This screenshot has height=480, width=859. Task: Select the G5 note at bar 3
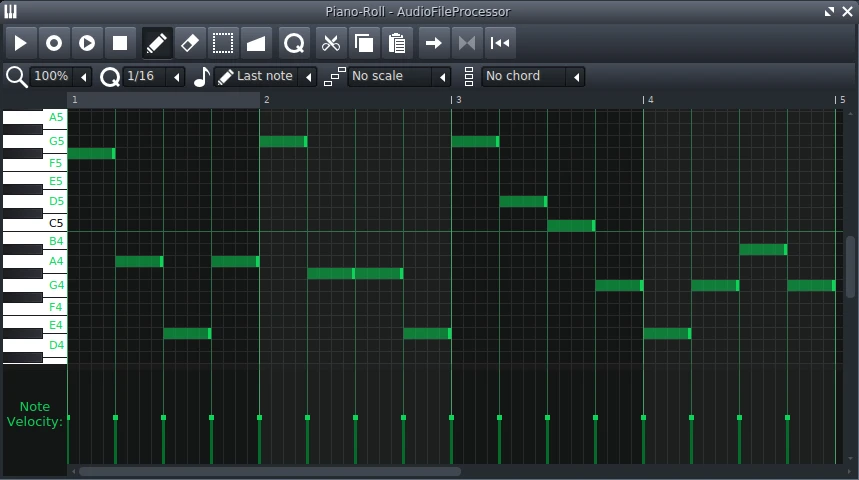pyautogui.click(x=476, y=141)
